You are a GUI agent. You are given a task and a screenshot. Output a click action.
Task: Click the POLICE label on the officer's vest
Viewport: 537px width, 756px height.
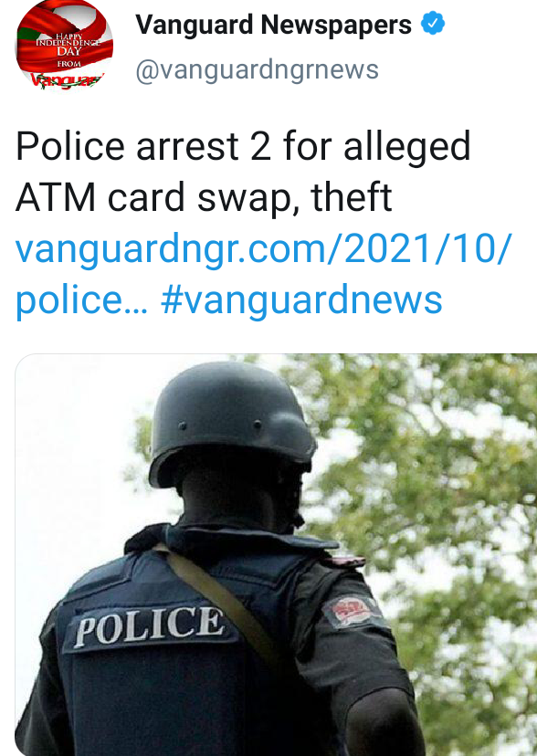(149, 625)
